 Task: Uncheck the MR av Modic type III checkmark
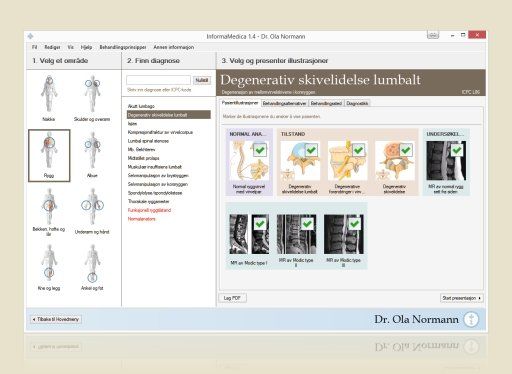355,224
